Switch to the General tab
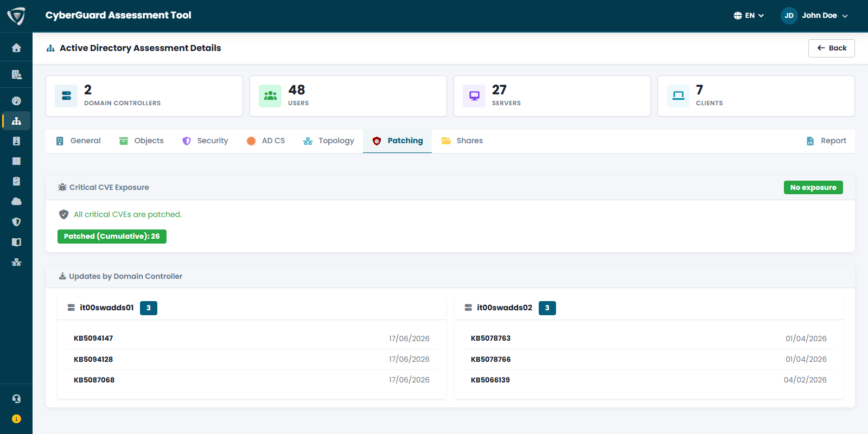Image resolution: width=868 pixels, height=434 pixels. [x=78, y=141]
